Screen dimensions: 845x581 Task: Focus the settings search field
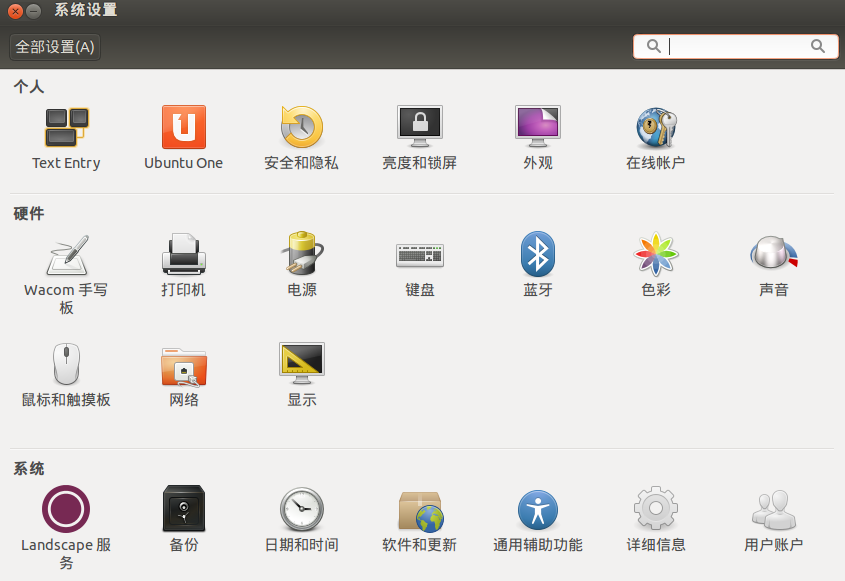(x=736, y=46)
